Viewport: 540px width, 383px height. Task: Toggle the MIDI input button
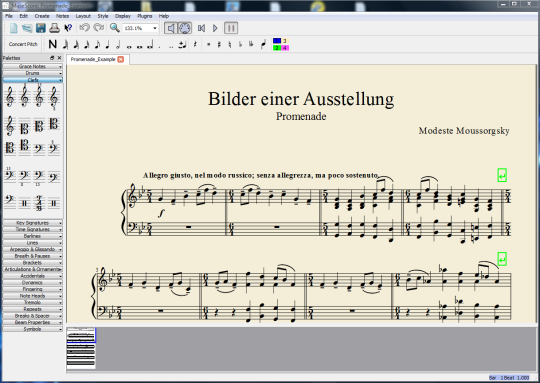(x=185, y=28)
